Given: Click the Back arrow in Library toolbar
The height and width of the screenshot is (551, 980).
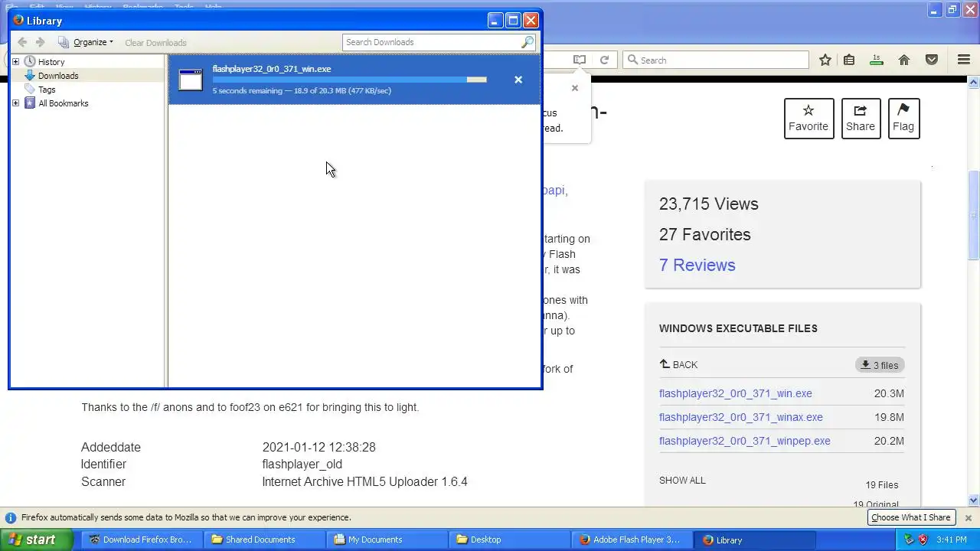Looking at the screenshot, I should (22, 42).
